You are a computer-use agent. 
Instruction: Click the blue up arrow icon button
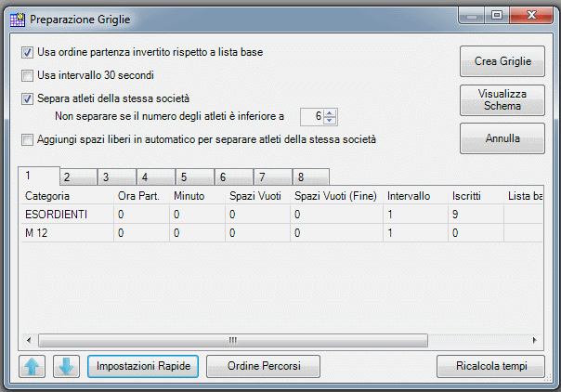point(33,366)
